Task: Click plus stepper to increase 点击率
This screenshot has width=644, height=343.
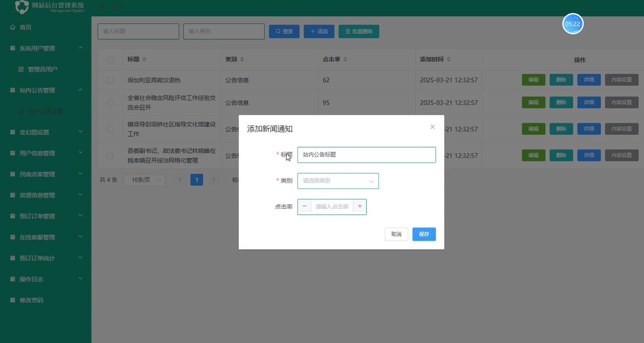Action: coord(360,206)
